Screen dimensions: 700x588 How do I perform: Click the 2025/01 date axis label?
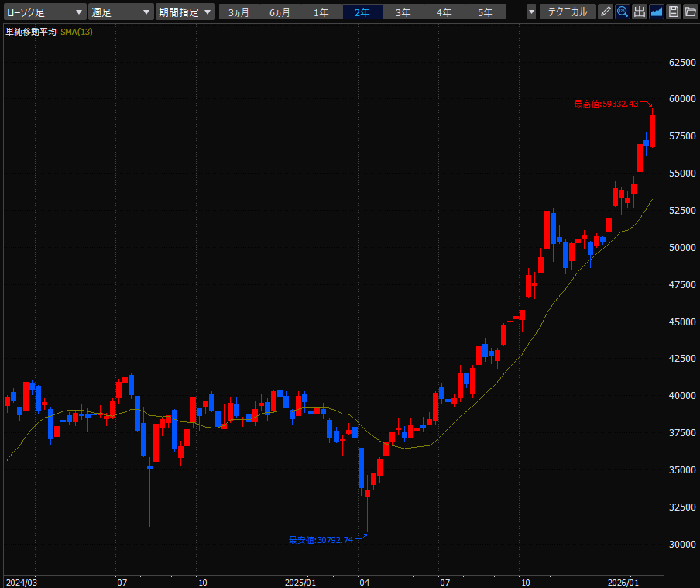(300, 583)
